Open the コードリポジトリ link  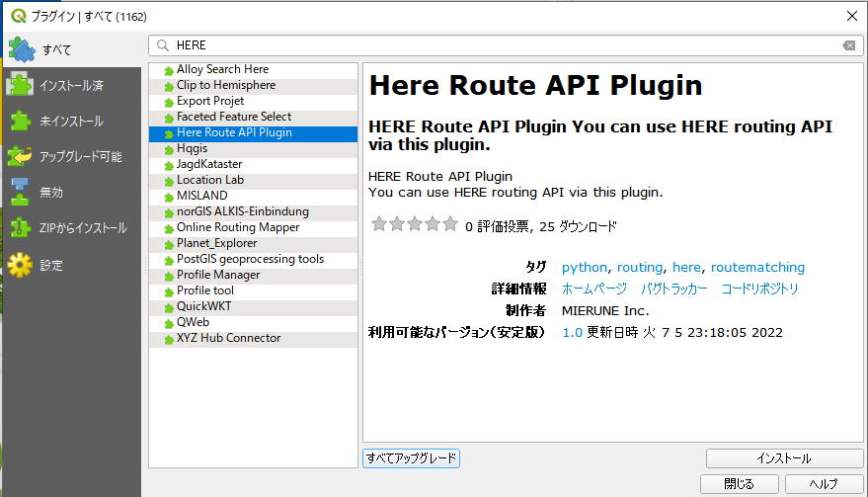[759, 289]
